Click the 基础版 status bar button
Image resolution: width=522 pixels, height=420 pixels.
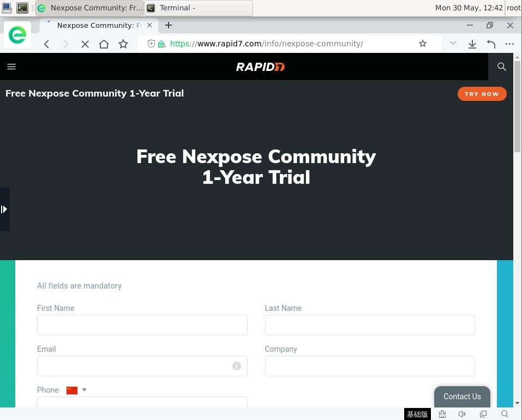click(x=417, y=414)
